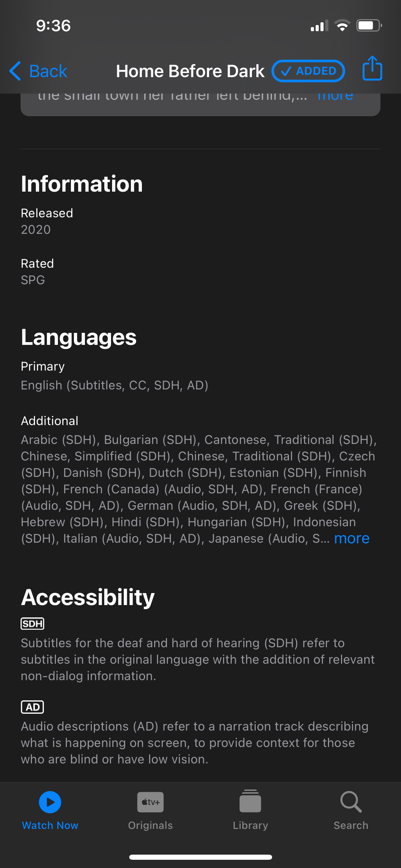Open the Library tab

pyautogui.click(x=250, y=825)
